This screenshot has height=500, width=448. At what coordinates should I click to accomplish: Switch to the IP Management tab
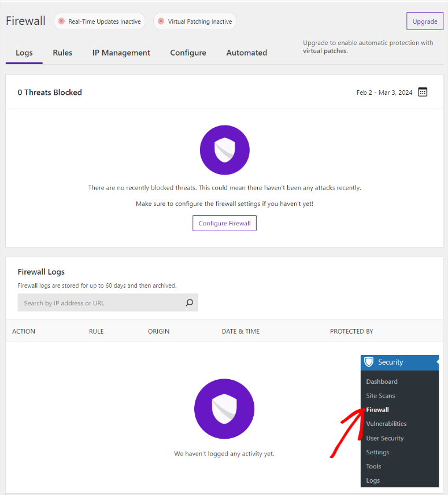(121, 53)
